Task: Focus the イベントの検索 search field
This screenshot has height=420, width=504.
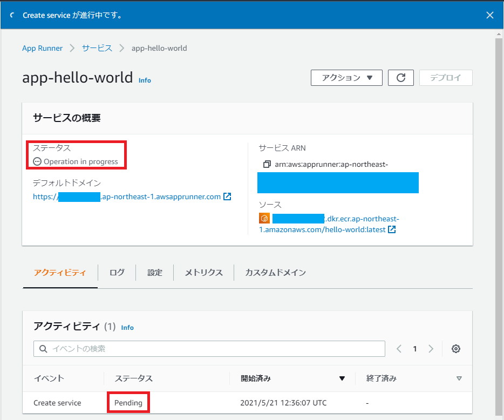Action: [x=209, y=349]
